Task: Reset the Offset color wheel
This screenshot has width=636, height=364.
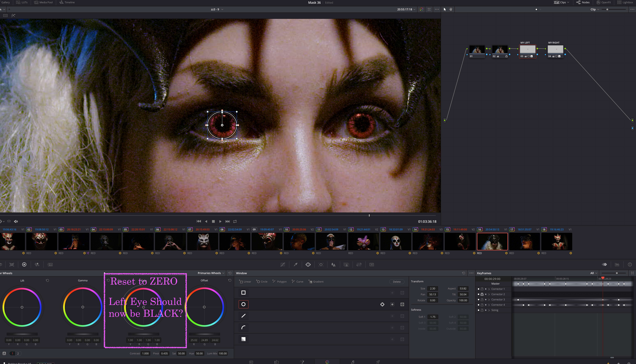Action: pyautogui.click(x=230, y=281)
